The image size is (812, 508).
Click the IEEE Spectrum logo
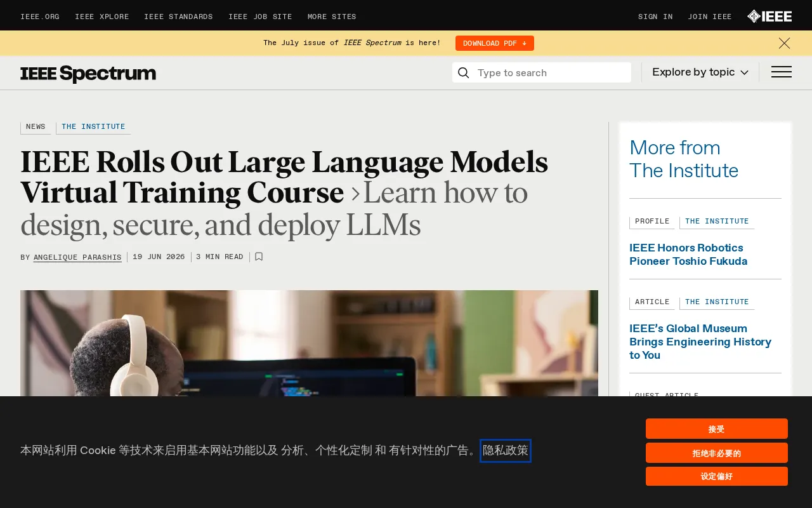[88, 74]
